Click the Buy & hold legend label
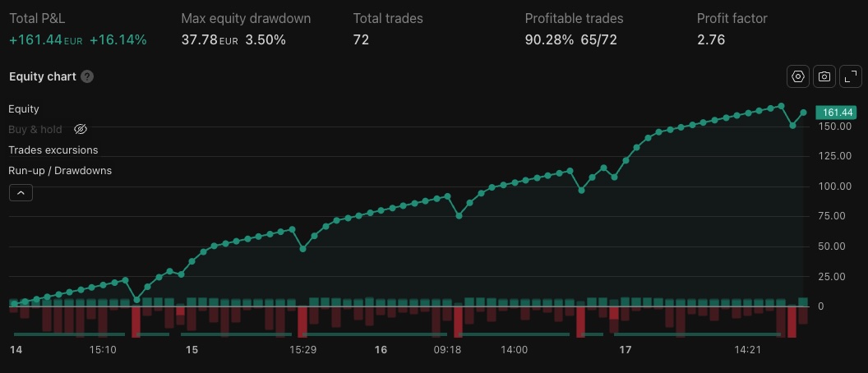Screen dimensions: 868x373 coord(35,129)
